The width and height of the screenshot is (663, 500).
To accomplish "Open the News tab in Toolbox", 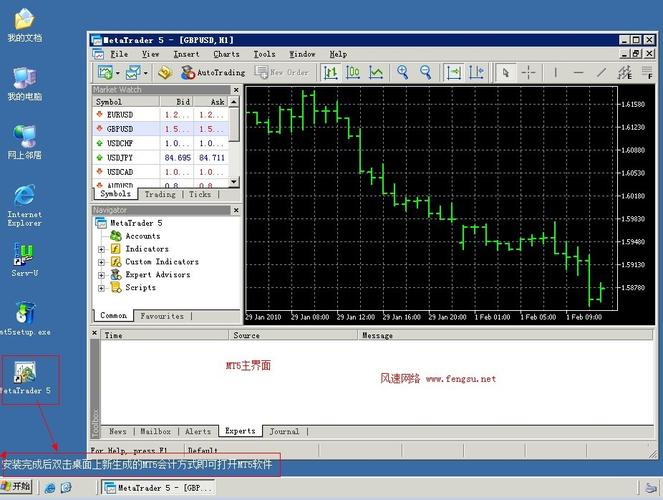I will [118, 432].
